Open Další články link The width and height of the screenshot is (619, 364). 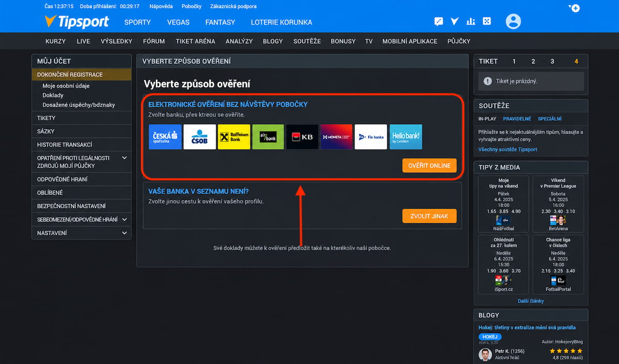tap(531, 301)
